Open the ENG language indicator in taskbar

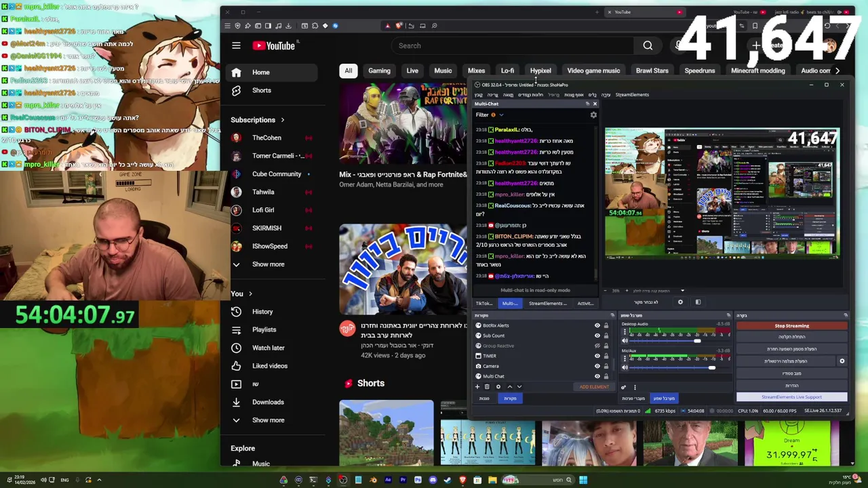pyautogui.click(x=64, y=481)
